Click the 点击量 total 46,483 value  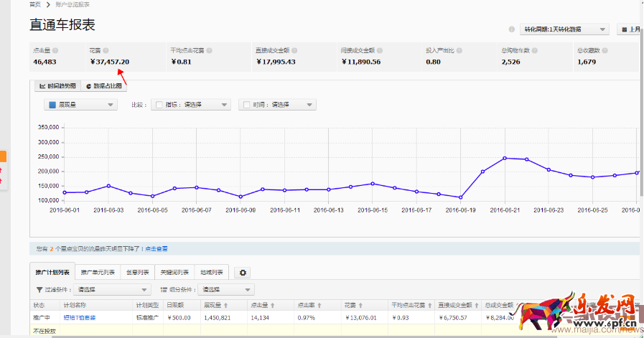point(45,62)
